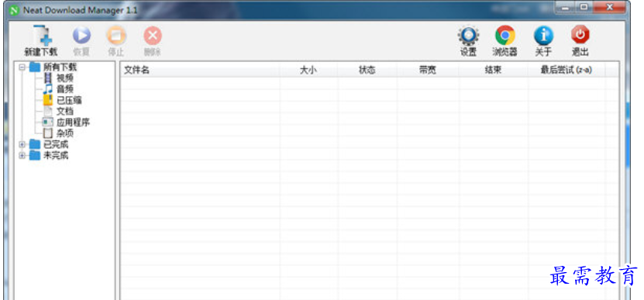Screen dimensions: 644x300
Task: Sort by 结束 column header
Action: 493,71
